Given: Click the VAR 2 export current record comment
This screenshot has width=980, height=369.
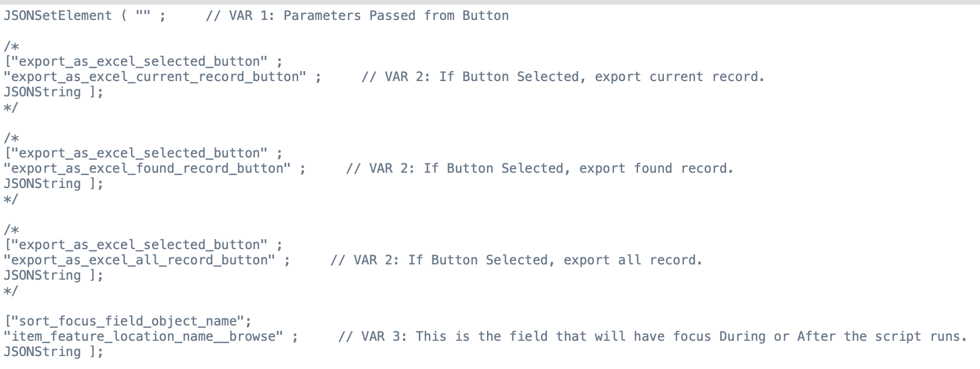Looking at the screenshot, I should [x=563, y=77].
